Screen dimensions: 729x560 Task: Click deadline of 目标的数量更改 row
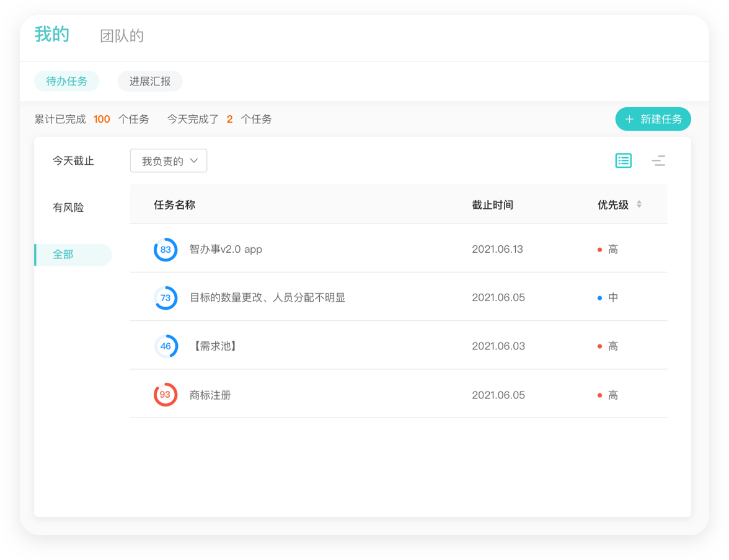pyautogui.click(x=498, y=297)
